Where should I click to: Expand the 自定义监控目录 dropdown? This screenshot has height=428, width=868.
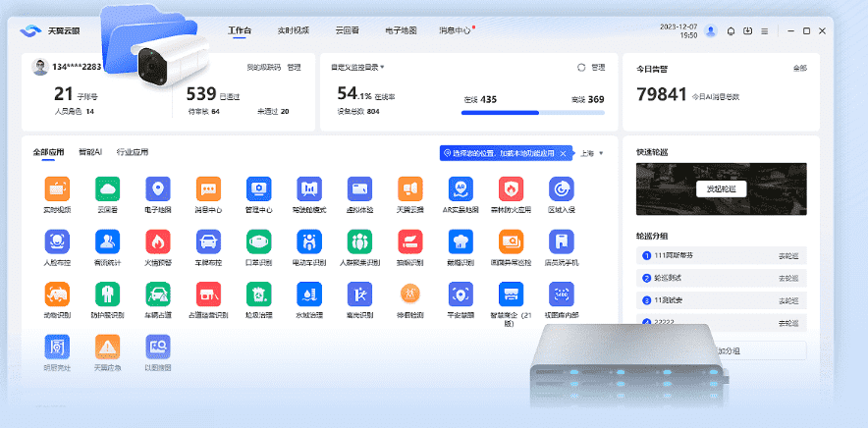tap(357, 67)
